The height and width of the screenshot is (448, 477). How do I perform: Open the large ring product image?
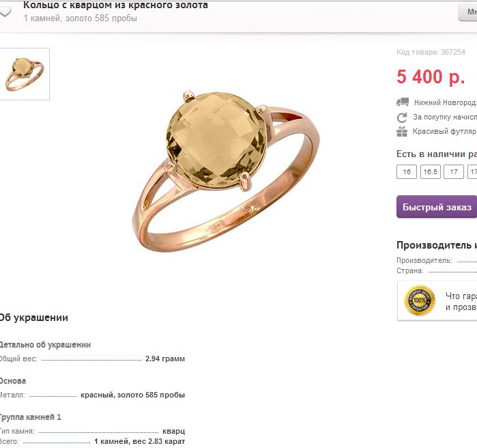click(x=226, y=171)
